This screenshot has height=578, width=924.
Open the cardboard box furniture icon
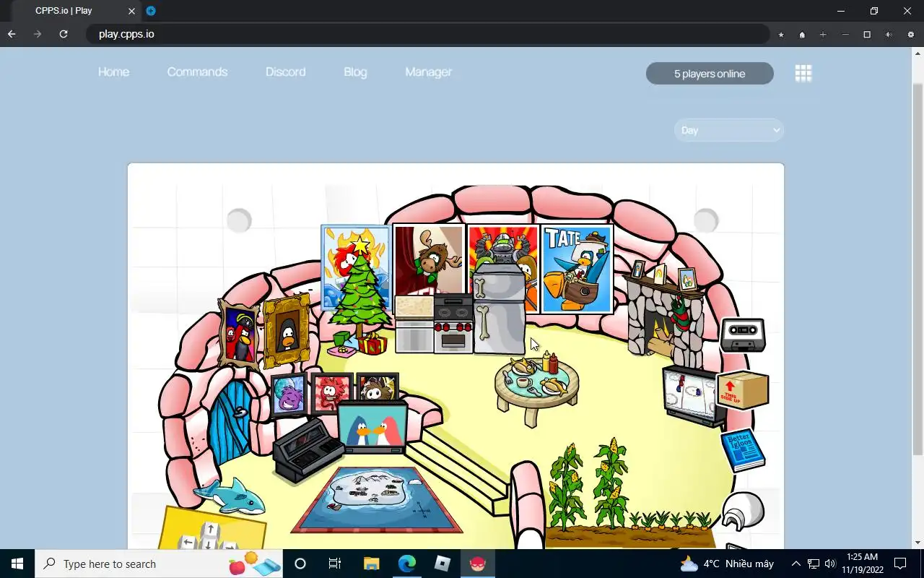point(743,390)
